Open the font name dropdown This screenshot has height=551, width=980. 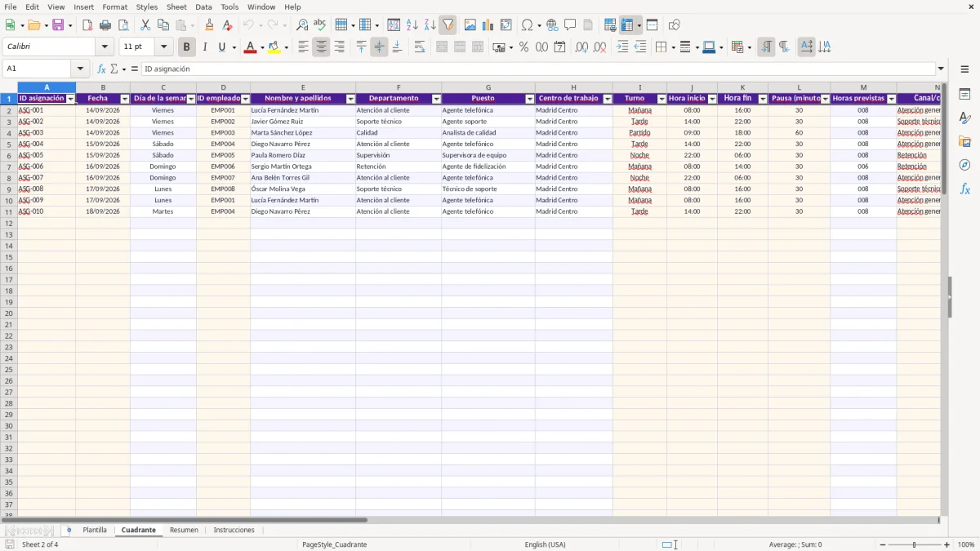click(x=105, y=47)
